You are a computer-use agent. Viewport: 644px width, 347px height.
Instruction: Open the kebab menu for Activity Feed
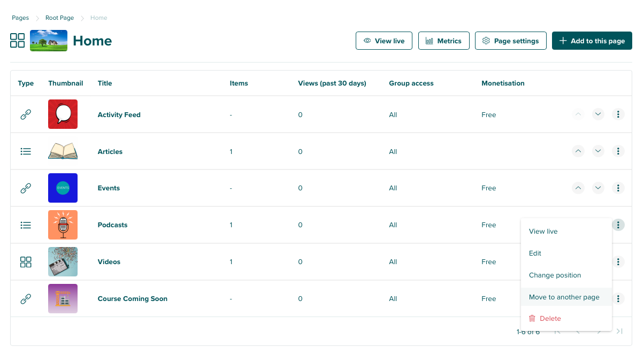click(x=618, y=114)
